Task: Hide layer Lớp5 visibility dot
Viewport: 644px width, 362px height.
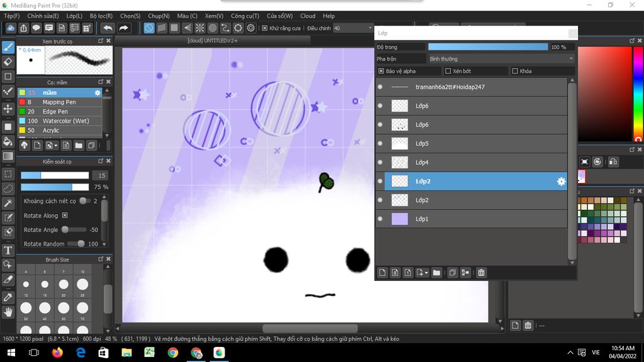Action: click(380, 144)
